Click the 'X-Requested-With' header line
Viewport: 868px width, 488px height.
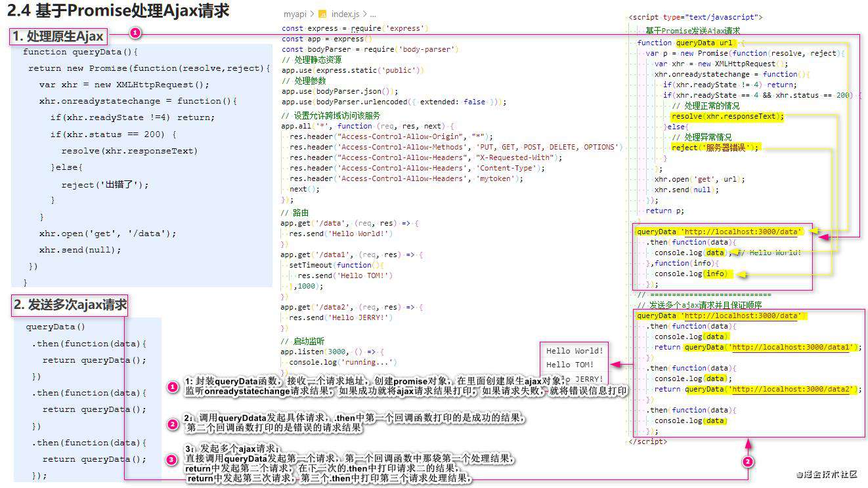pyautogui.click(x=425, y=157)
